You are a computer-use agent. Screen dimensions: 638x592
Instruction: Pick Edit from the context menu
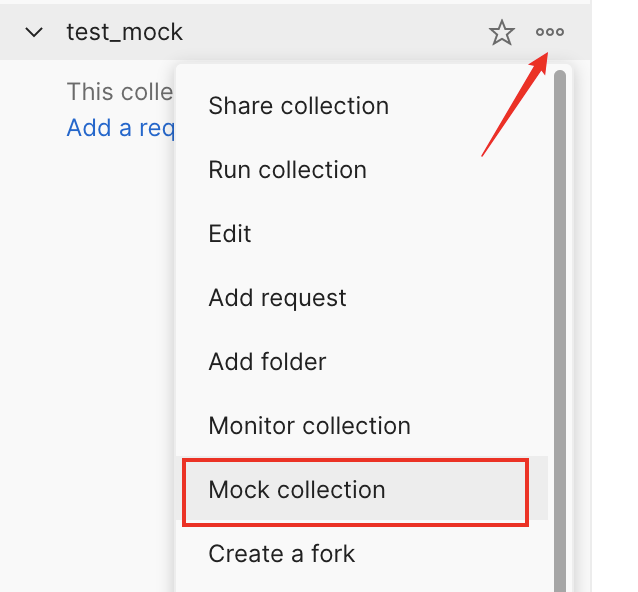(x=230, y=234)
